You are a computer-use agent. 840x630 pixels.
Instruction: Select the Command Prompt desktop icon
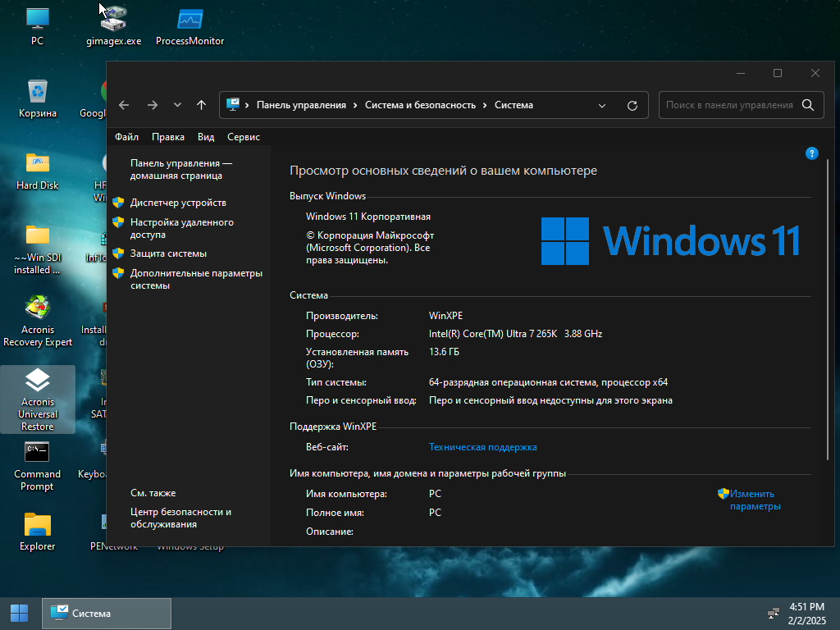tap(38, 466)
